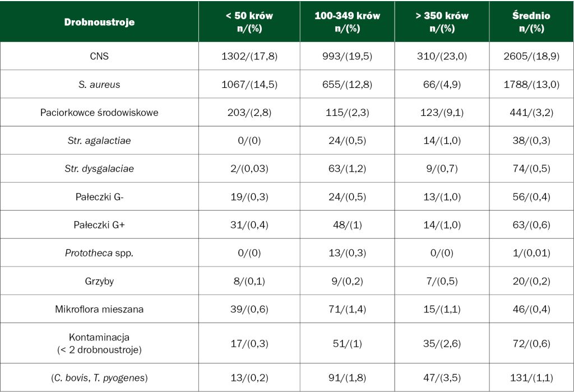This screenshot has width=574, height=392.
Task: Click the '100-349 krów' header cell
Action: click(347, 22)
